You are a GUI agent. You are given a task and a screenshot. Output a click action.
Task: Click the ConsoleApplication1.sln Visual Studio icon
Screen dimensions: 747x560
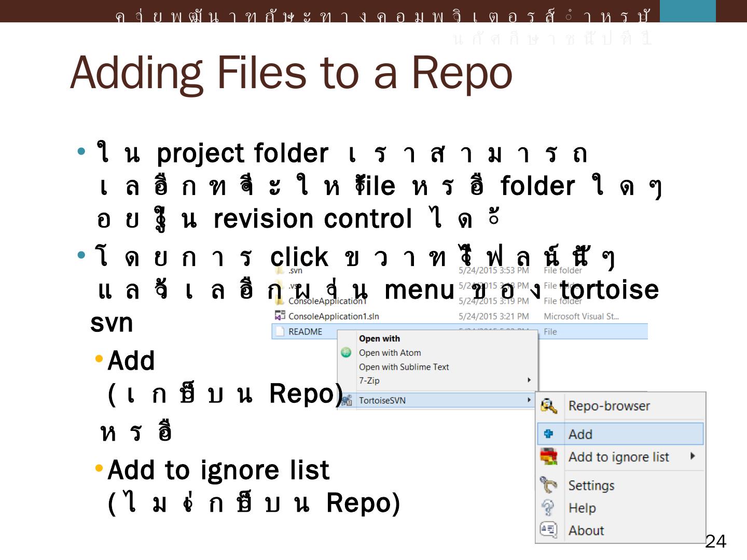pyautogui.click(x=280, y=316)
